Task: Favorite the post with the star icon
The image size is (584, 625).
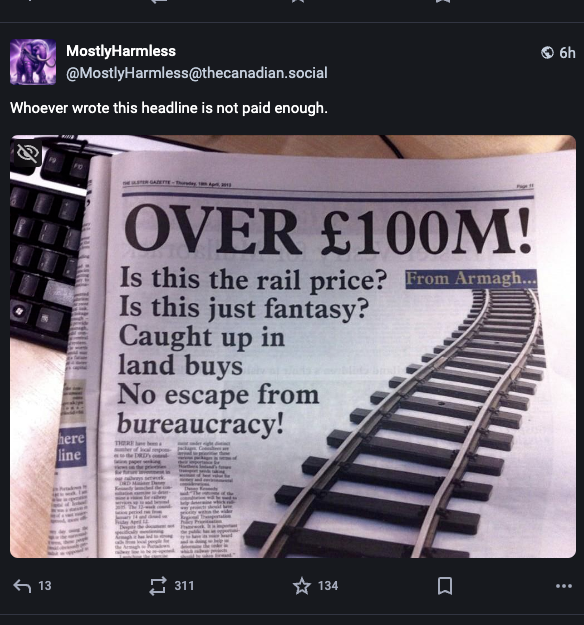Action: click(x=302, y=586)
